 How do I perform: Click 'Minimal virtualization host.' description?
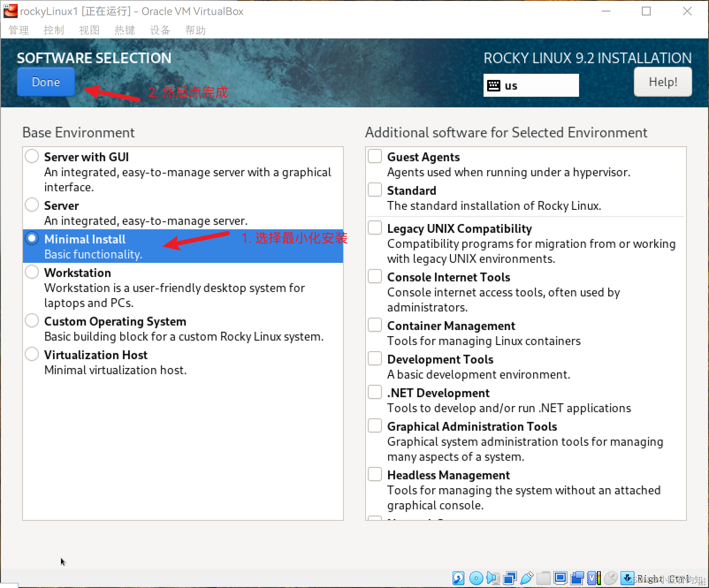[115, 370]
